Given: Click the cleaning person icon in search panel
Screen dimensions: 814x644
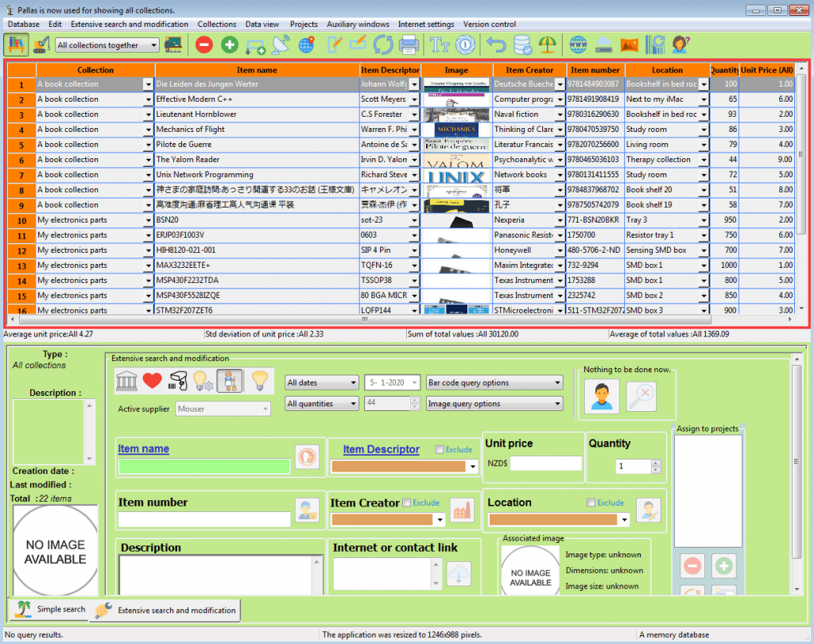Looking at the screenshot, I should coord(230,381).
